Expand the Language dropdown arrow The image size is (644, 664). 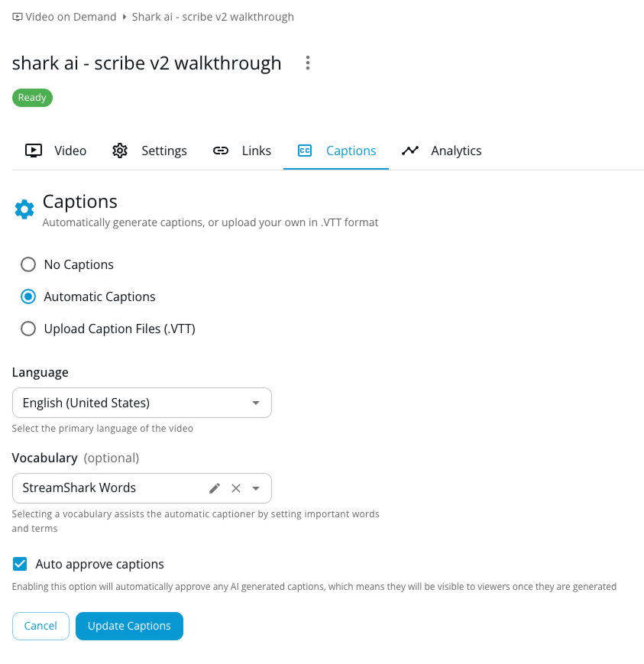click(256, 403)
